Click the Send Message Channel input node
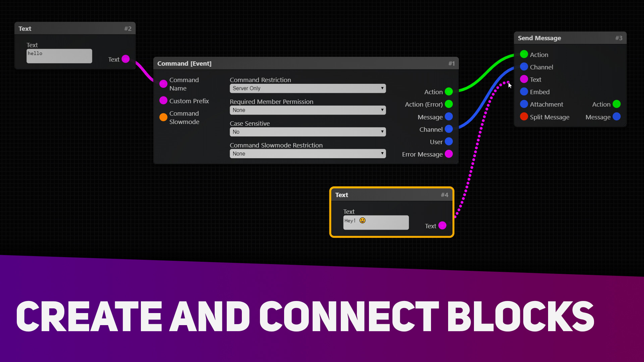 (523, 67)
